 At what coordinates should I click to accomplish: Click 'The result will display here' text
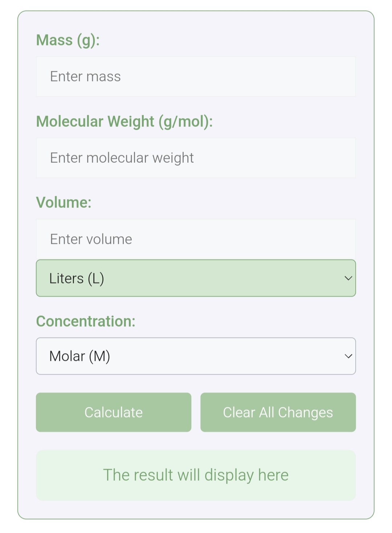[196, 475]
